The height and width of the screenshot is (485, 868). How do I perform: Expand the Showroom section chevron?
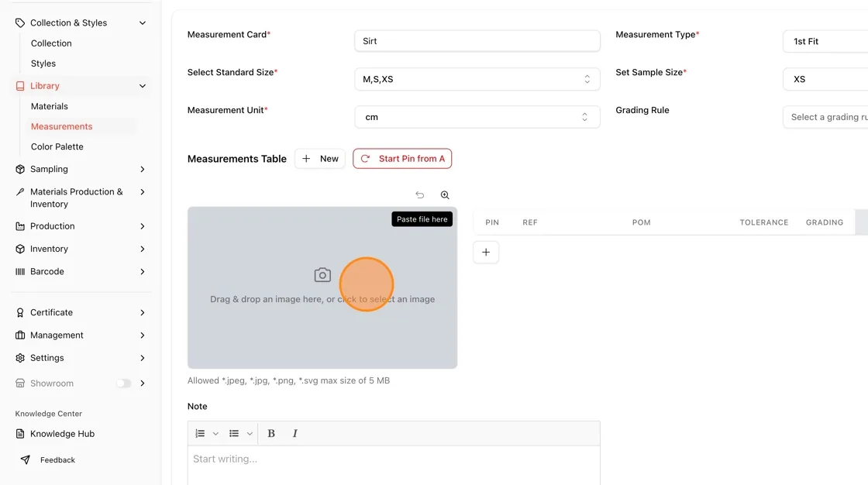point(143,384)
